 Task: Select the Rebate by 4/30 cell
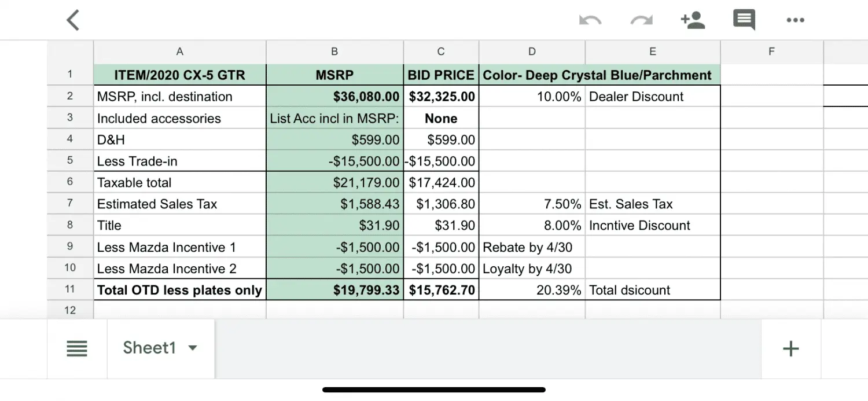tap(532, 247)
